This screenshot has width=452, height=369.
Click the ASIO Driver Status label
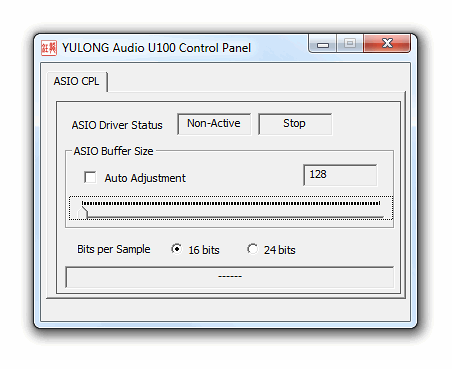coord(117,125)
